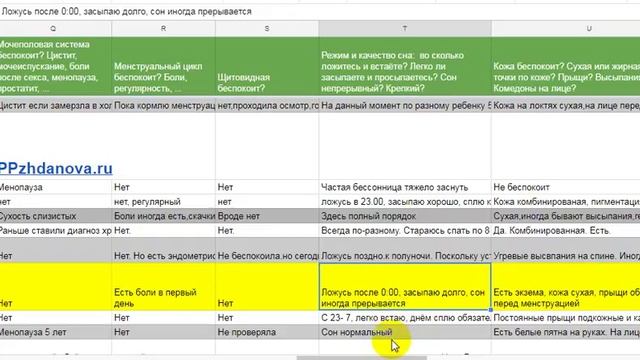Screen dimensions: 640x360
Task: Select header cell 'Режим и качество сна'
Action: [405, 67]
